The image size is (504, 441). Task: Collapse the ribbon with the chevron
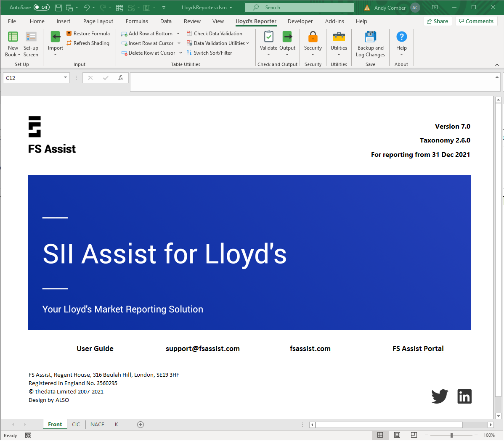497,65
